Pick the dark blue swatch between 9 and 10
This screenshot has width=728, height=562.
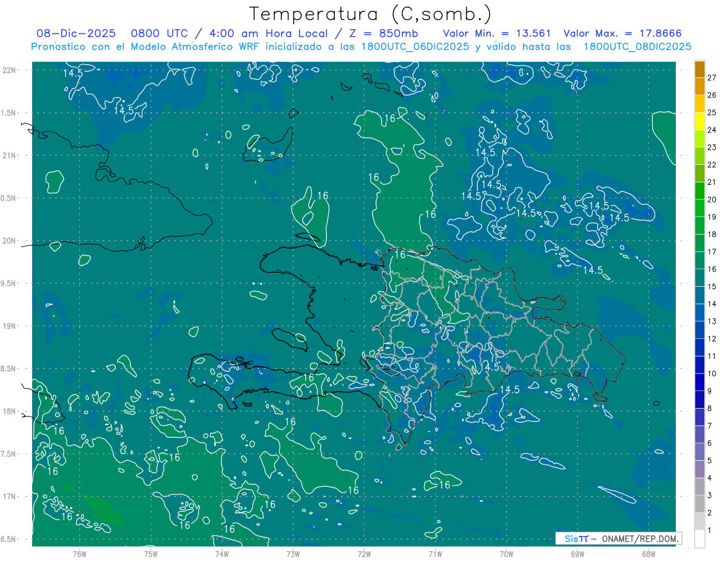coord(699,382)
